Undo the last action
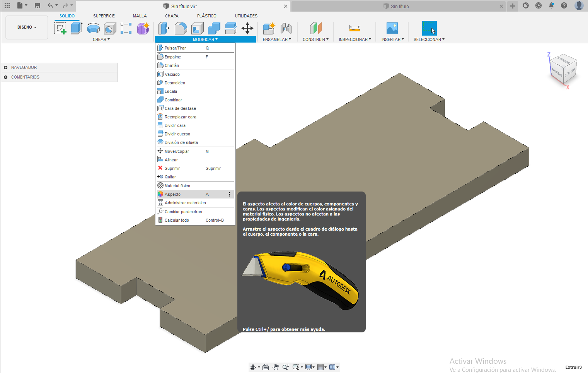The height and width of the screenshot is (373, 588). (x=50, y=5)
